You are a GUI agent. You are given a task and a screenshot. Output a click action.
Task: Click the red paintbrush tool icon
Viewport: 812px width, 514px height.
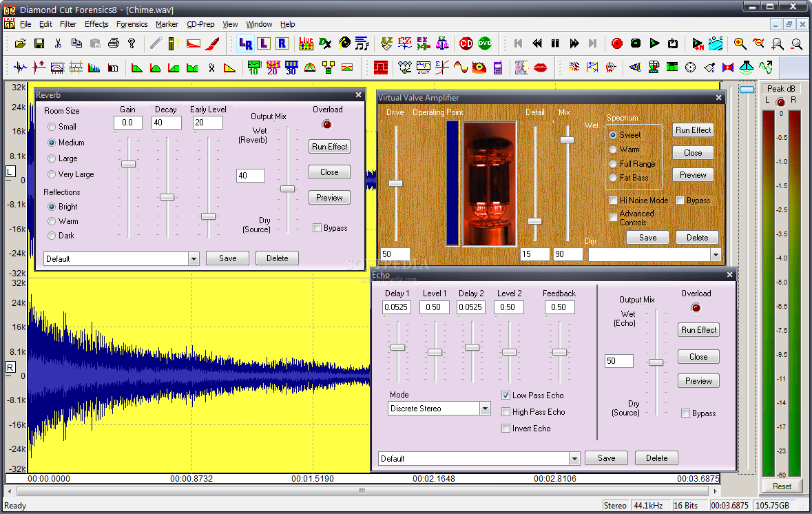[212, 43]
